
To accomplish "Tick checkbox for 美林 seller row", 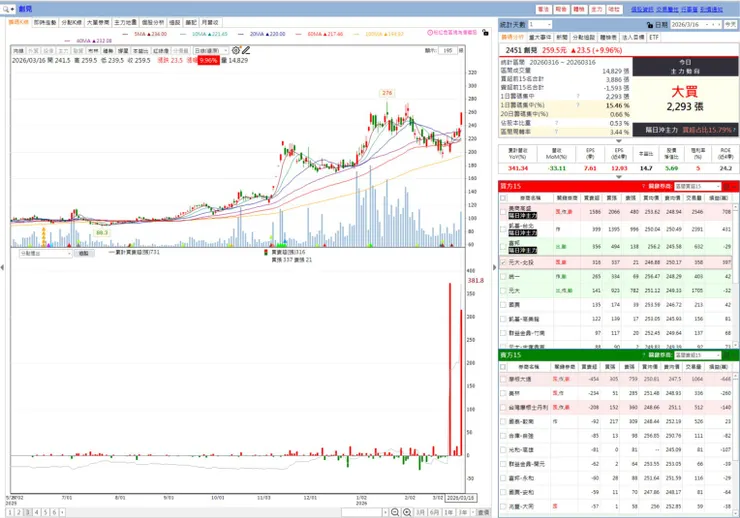I will 504,393.
